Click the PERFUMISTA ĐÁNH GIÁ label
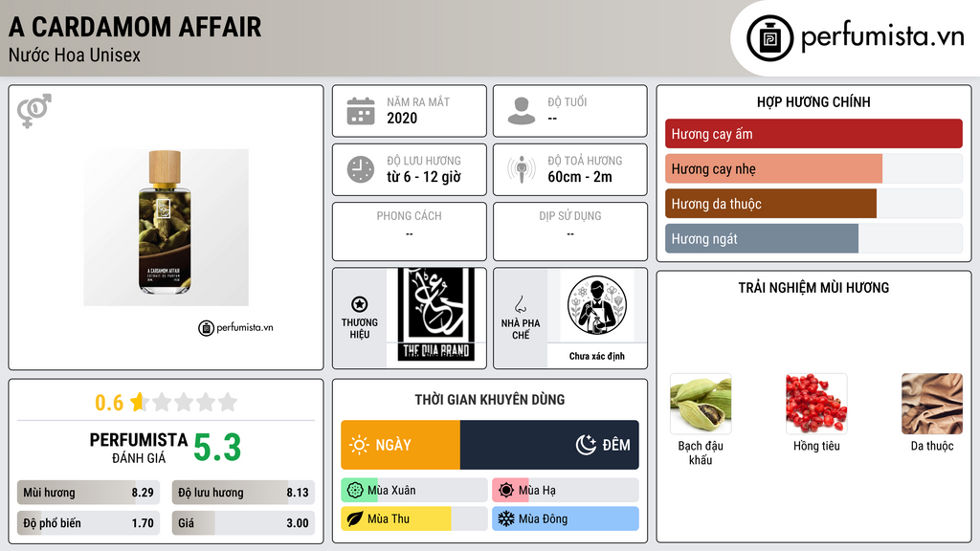This screenshot has height=551, width=980. coord(139,448)
